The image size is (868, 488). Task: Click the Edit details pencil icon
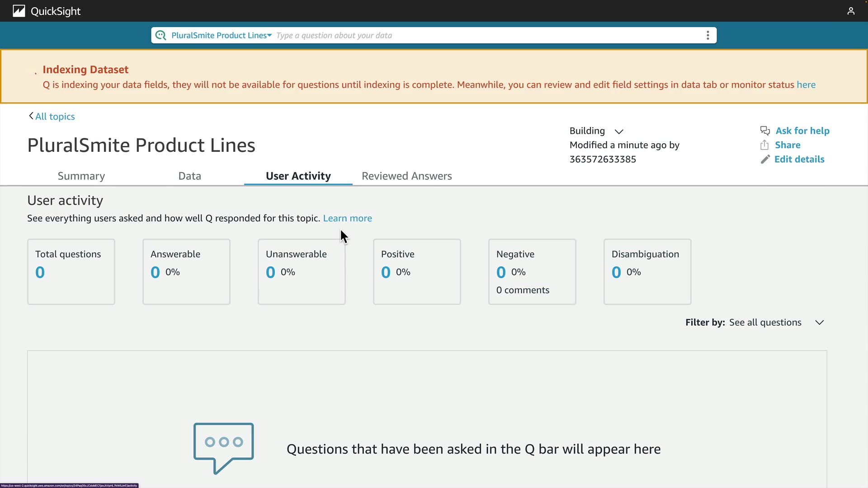click(765, 159)
